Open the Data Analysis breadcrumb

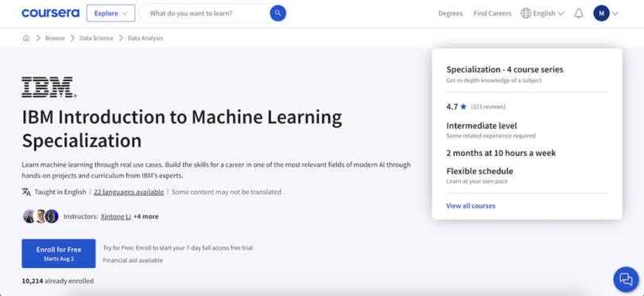(x=145, y=38)
